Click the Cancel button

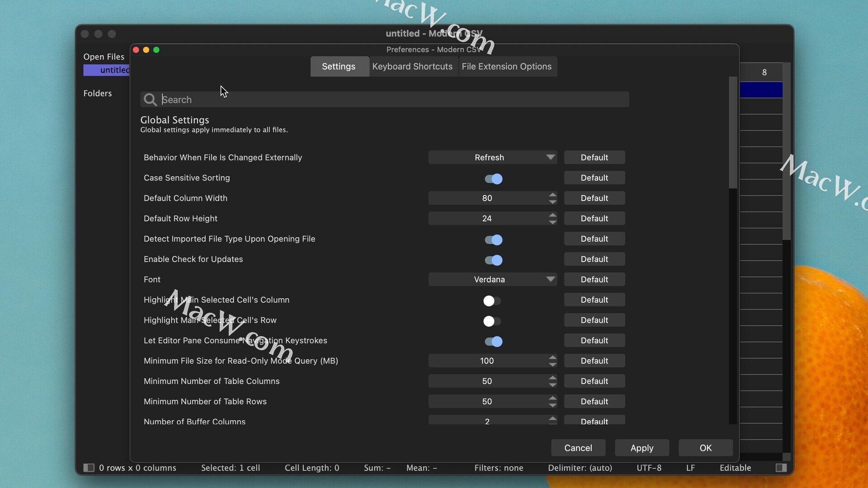point(578,448)
